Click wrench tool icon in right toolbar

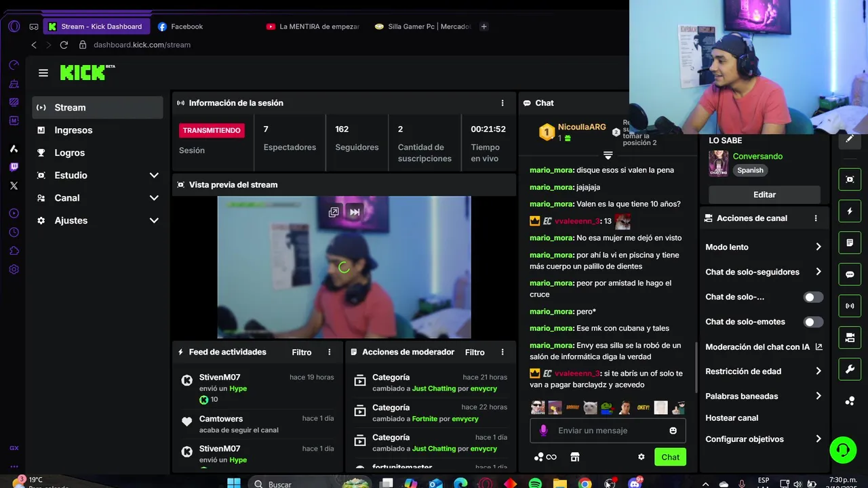point(850,369)
